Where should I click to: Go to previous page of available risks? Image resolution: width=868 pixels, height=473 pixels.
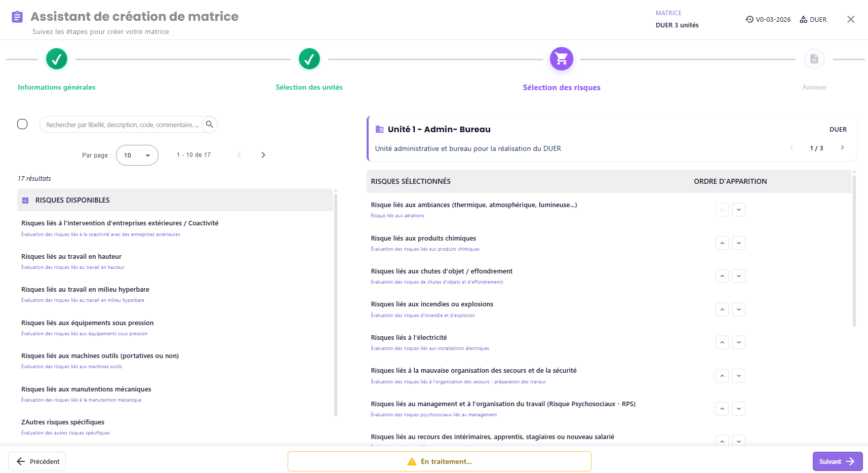coord(239,155)
